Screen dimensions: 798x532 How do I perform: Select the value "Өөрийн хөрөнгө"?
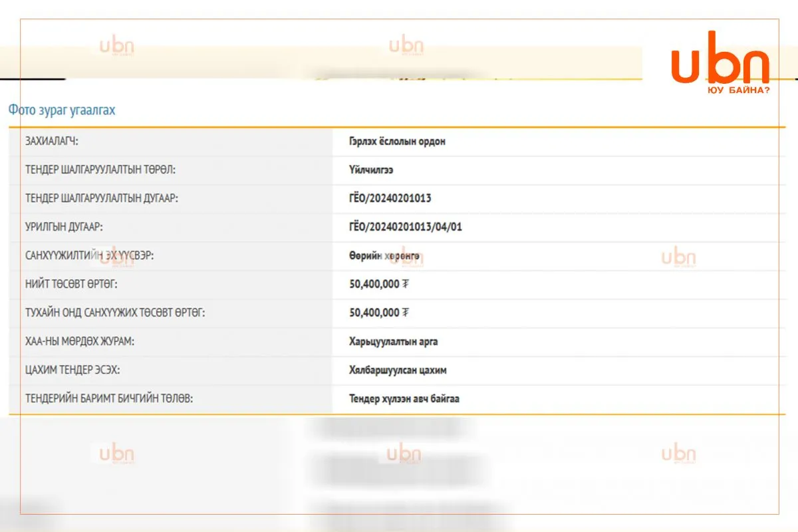(384, 255)
